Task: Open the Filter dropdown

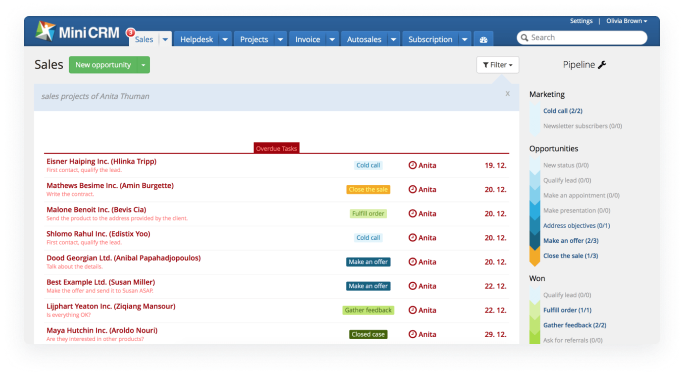Action: click(x=498, y=65)
